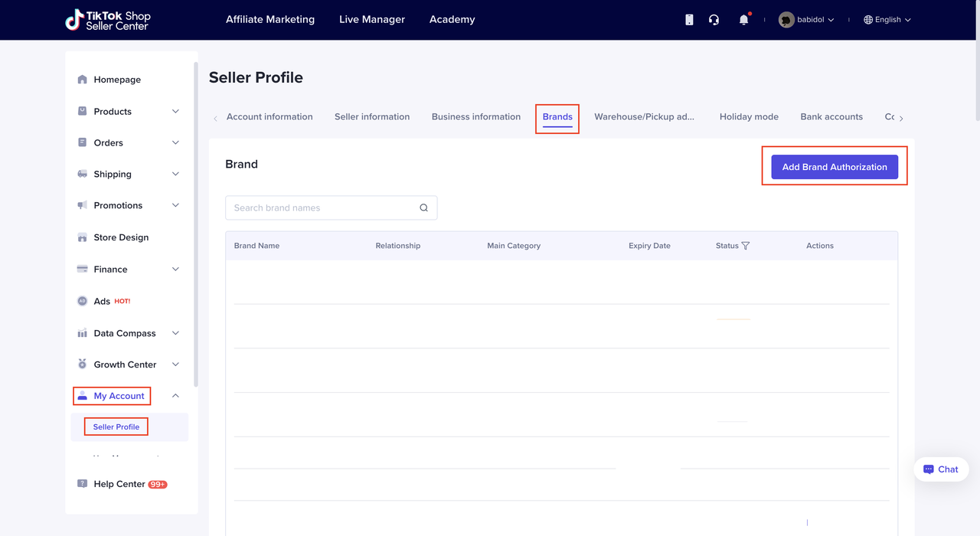Open Affiliate Marketing in top navigation

tap(269, 20)
